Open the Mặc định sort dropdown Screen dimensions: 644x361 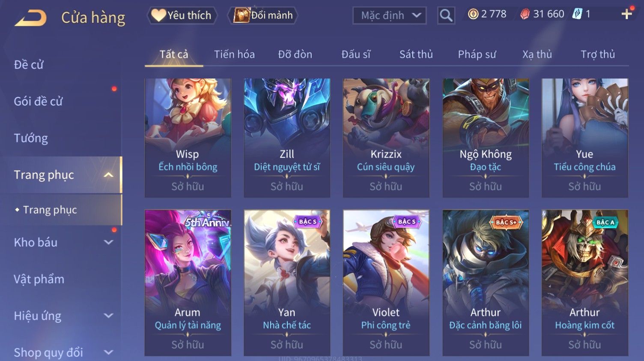(389, 16)
